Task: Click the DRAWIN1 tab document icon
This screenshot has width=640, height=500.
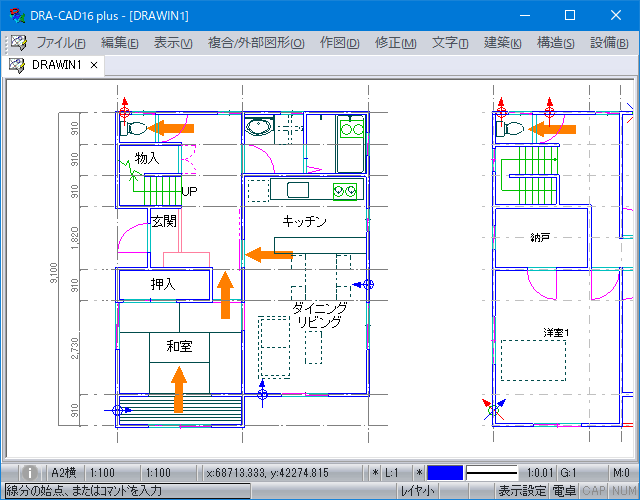Action: 17,65
